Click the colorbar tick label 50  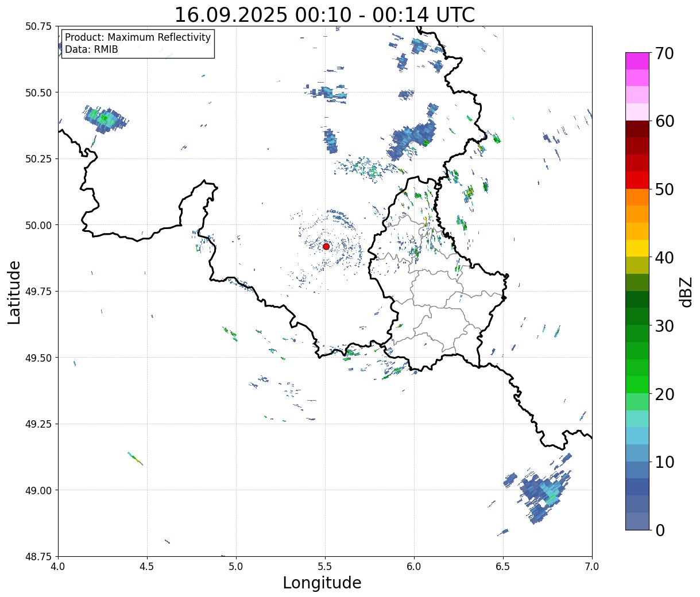[664, 189]
